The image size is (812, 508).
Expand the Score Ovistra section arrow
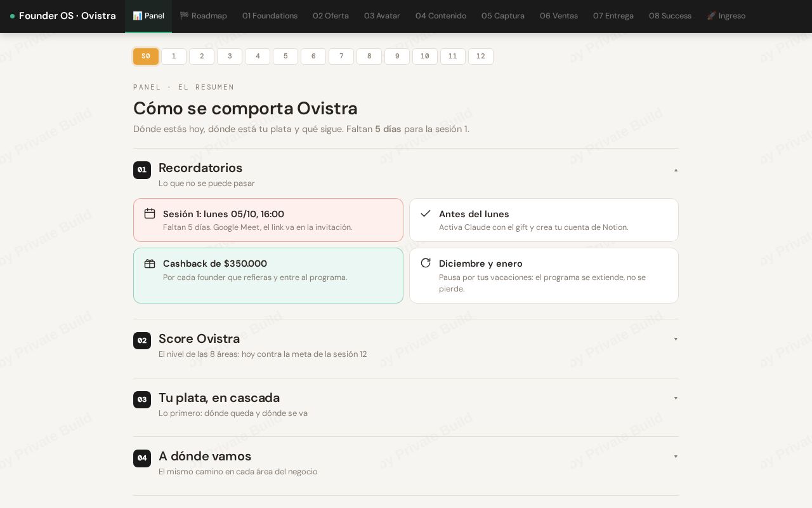[x=676, y=339]
